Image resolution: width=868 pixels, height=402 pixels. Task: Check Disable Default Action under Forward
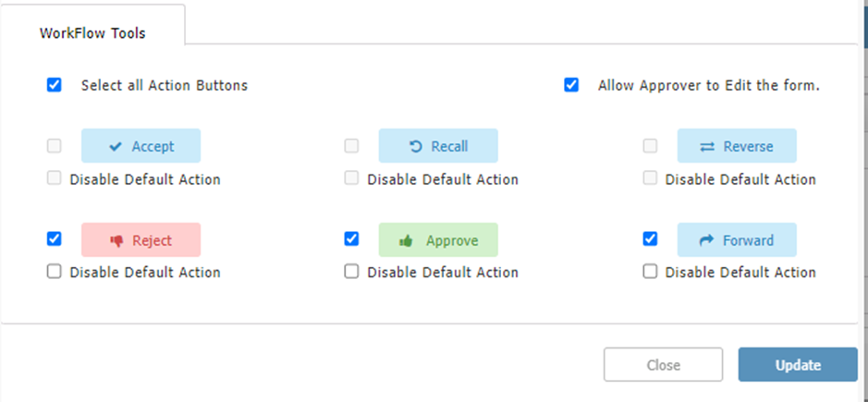click(x=650, y=272)
